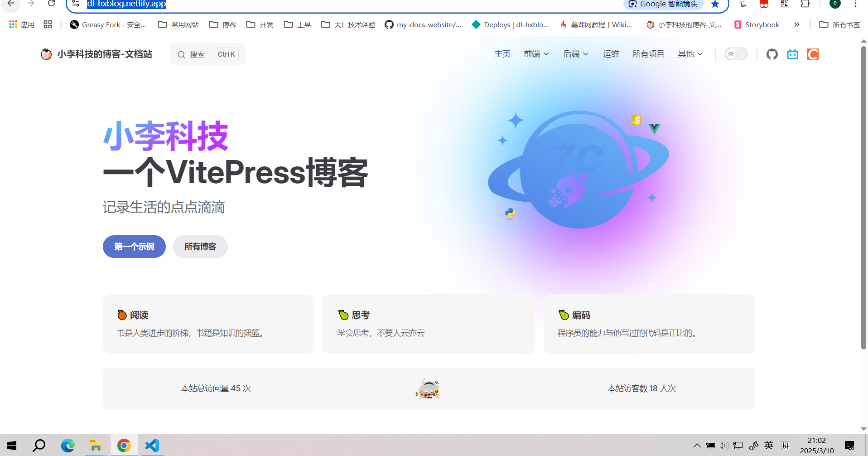
Task: Open the 常用网站 bookmark folder
Action: click(178, 24)
